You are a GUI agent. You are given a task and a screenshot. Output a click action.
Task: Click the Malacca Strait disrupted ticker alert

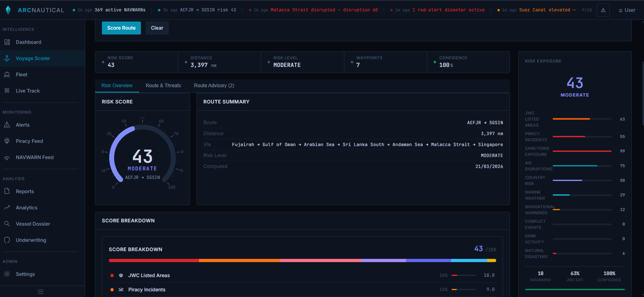point(313,10)
